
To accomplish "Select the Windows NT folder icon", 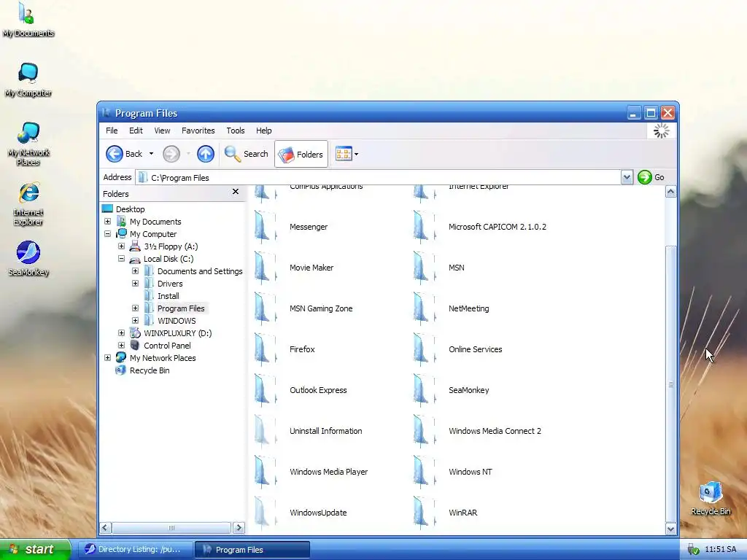I will click(x=425, y=472).
